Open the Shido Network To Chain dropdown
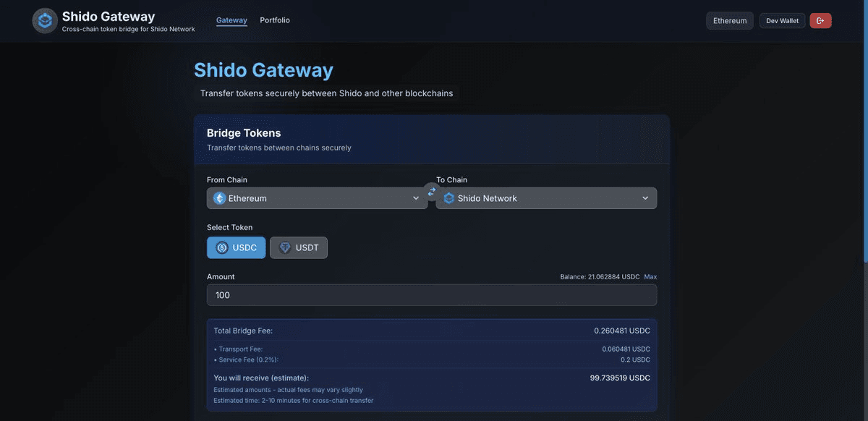This screenshot has width=868, height=421. click(x=547, y=198)
